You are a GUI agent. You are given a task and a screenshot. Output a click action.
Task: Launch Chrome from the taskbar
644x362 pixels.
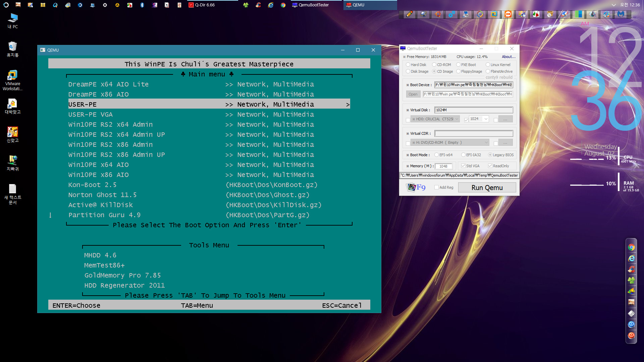pyautogui.click(x=283, y=5)
